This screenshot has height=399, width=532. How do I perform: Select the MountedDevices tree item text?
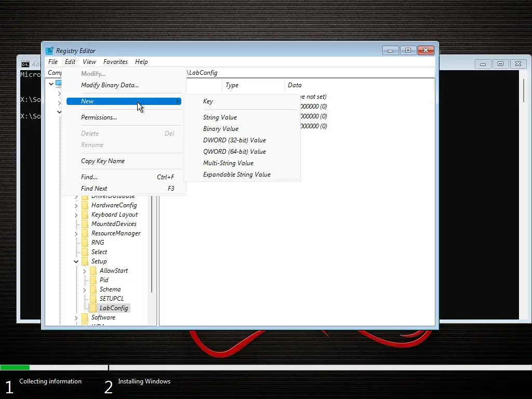click(x=114, y=224)
